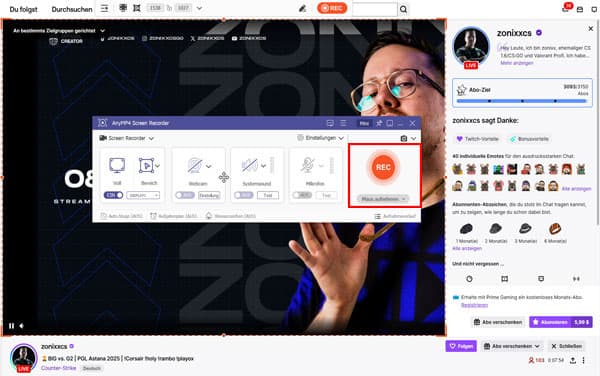The width and height of the screenshot is (600, 376).
Task: Open the Bereich region dropdown arrow
Action: [x=158, y=166]
